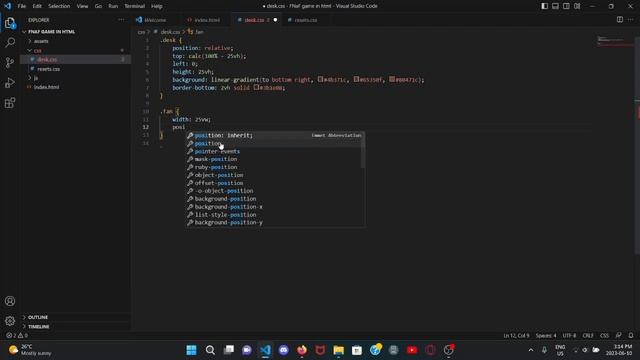Click the CRLF line ending status entry

coord(588,336)
